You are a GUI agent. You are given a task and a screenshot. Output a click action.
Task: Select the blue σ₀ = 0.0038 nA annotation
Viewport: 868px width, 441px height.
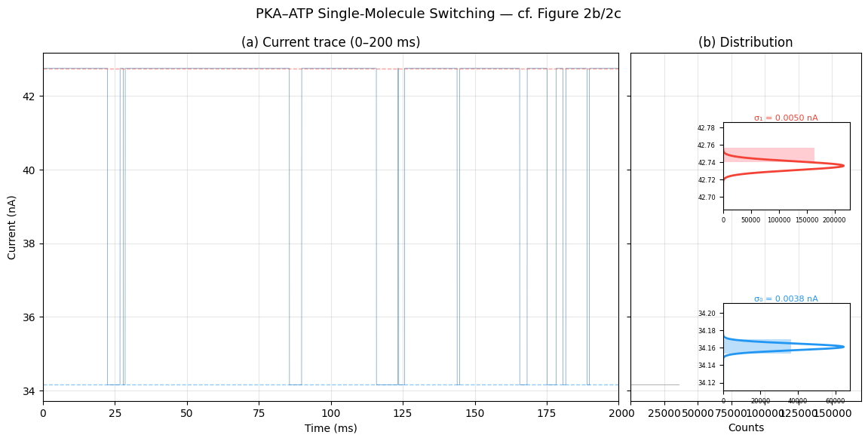(786, 299)
